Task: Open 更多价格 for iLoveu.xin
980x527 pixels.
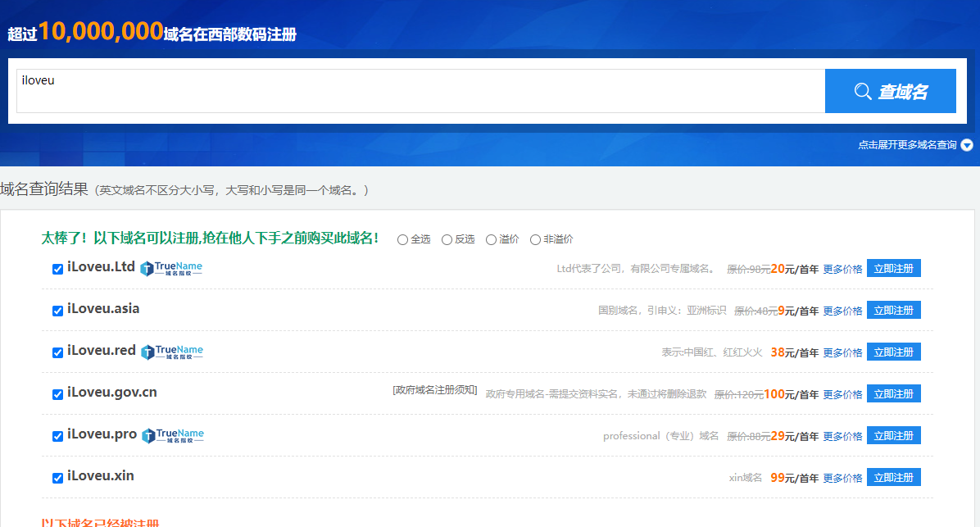Action: pyautogui.click(x=842, y=479)
